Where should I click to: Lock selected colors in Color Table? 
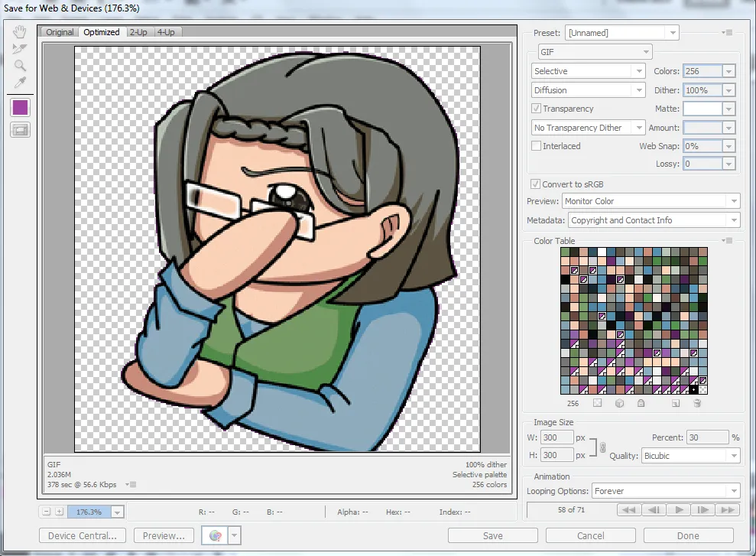pyautogui.click(x=641, y=403)
